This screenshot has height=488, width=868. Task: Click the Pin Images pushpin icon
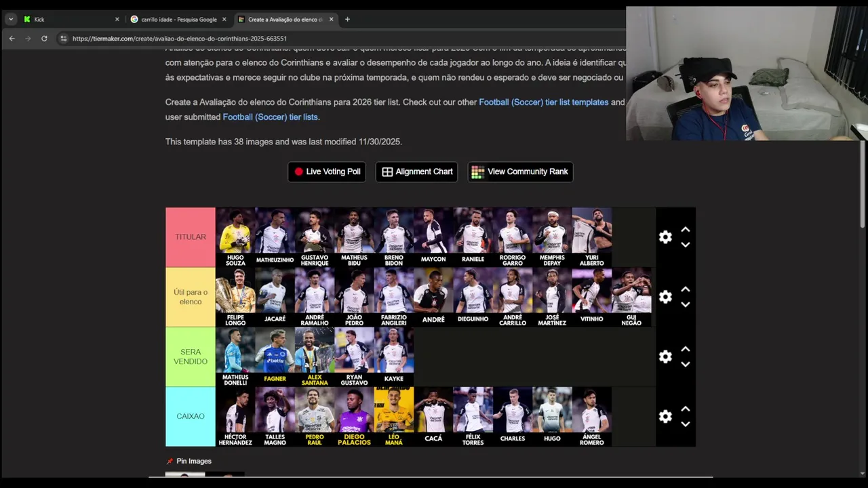tap(170, 461)
